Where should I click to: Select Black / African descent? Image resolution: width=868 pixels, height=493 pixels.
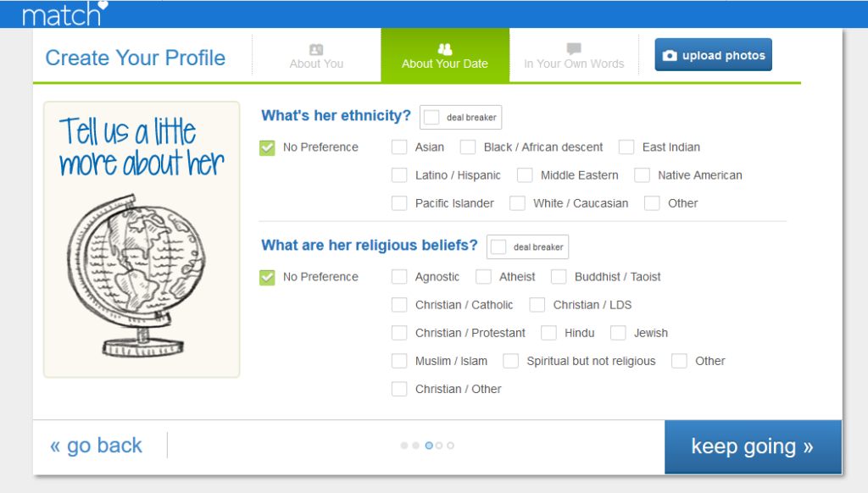point(468,147)
